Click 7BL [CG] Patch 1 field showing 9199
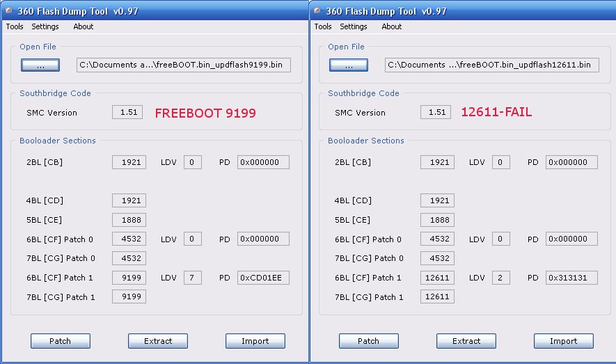Image resolution: width=616 pixels, height=364 pixels. click(x=129, y=296)
